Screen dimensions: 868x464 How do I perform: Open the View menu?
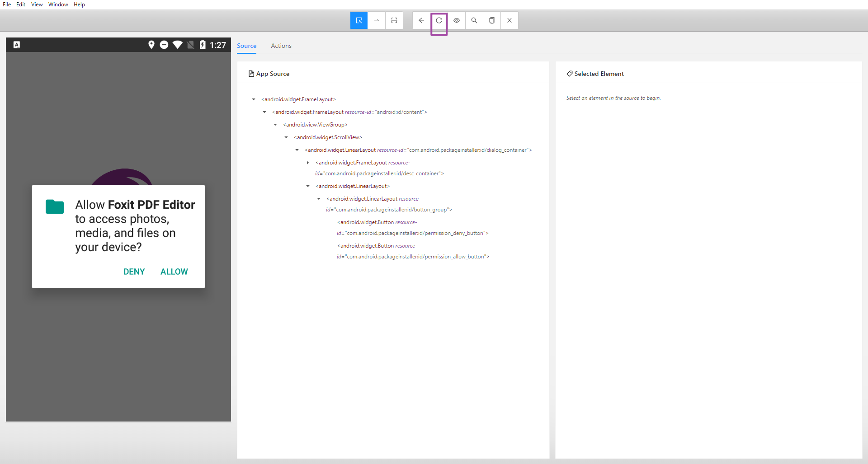click(37, 5)
